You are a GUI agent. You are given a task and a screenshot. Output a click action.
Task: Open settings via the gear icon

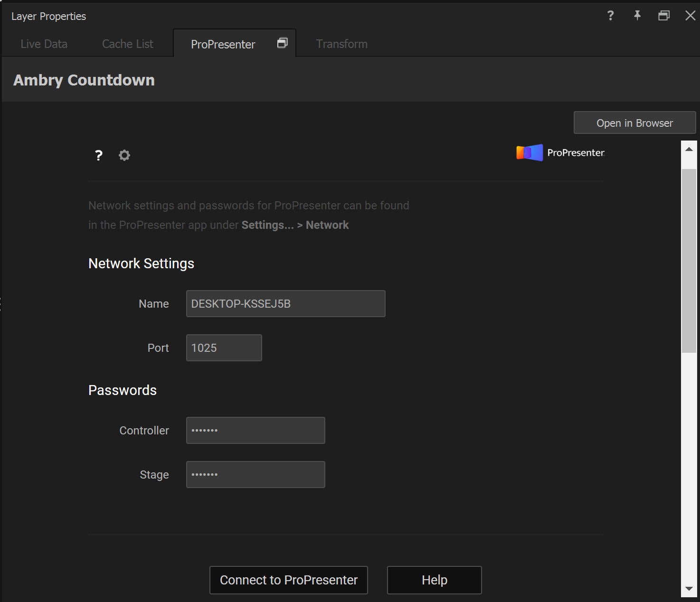pos(124,155)
